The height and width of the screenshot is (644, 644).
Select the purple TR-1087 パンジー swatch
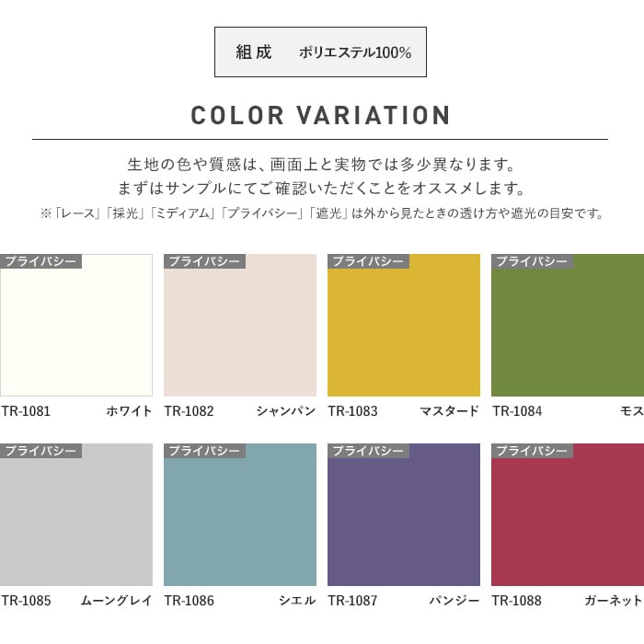pos(404,514)
